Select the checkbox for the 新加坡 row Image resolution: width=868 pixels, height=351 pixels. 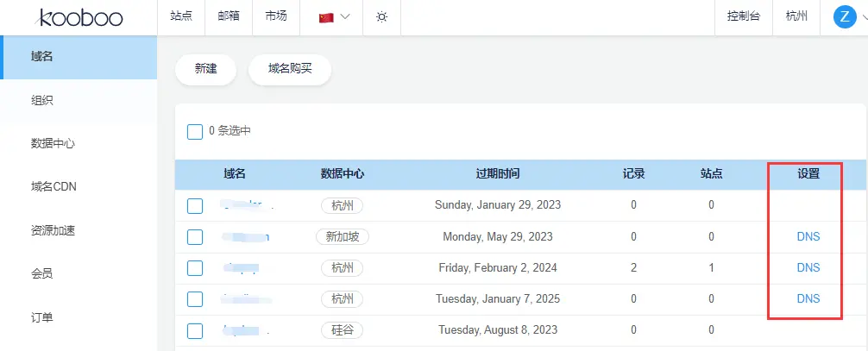pos(195,236)
